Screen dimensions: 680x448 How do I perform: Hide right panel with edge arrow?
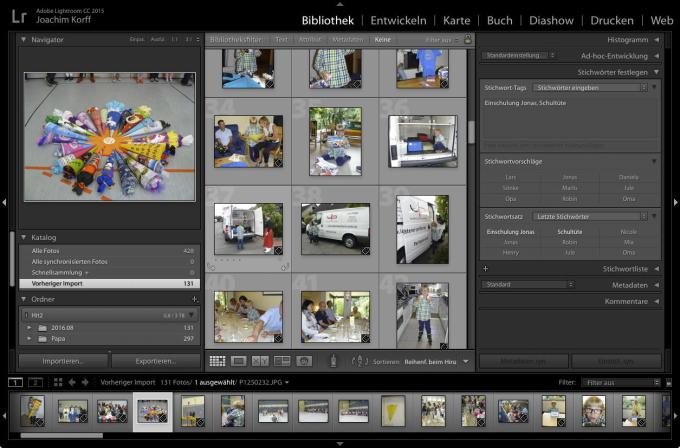pos(676,202)
